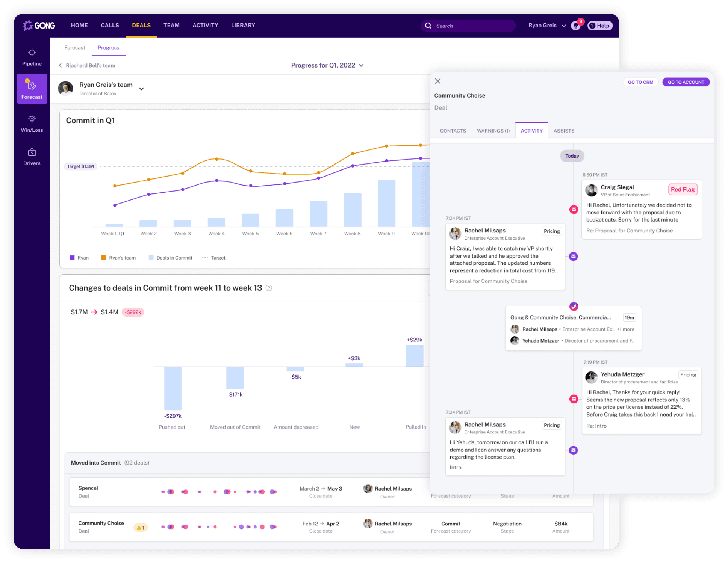Expand Progress for Q1, 2022 dropdown
This screenshot has height=563, width=728.
coord(327,65)
